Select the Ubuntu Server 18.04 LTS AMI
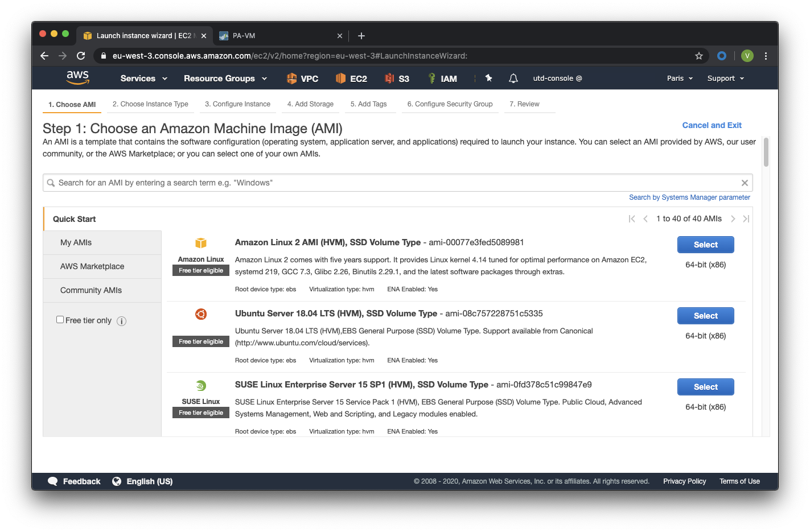This screenshot has height=532, width=810. coord(705,316)
